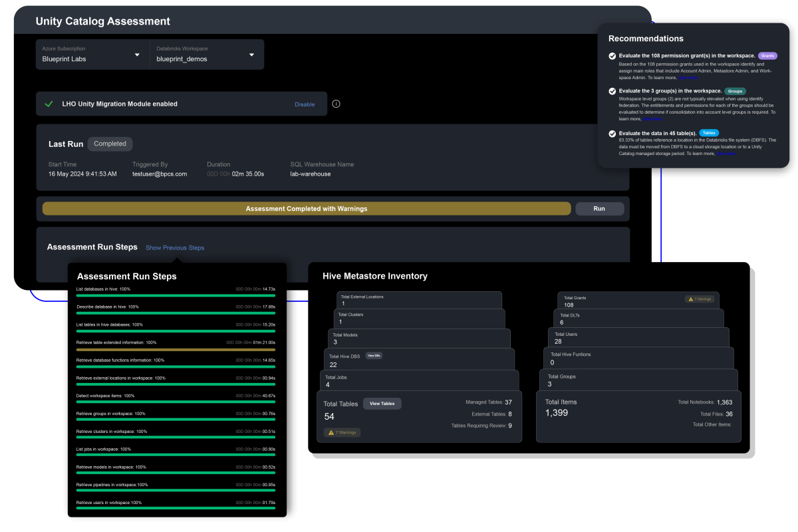Click the Total Items count '1,399'
Viewport: 798px width, 532px height.
pos(557,413)
